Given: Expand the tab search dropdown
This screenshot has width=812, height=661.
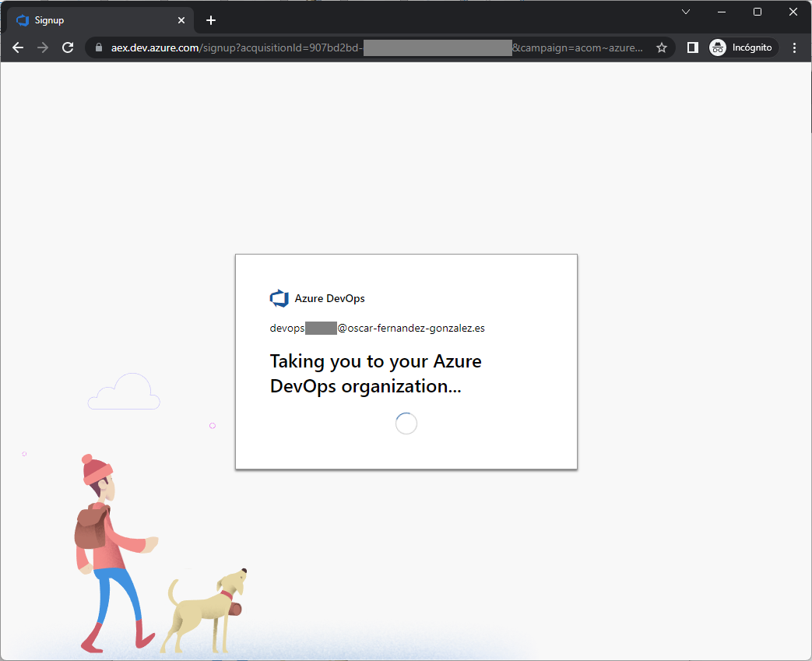Looking at the screenshot, I should point(686,12).
